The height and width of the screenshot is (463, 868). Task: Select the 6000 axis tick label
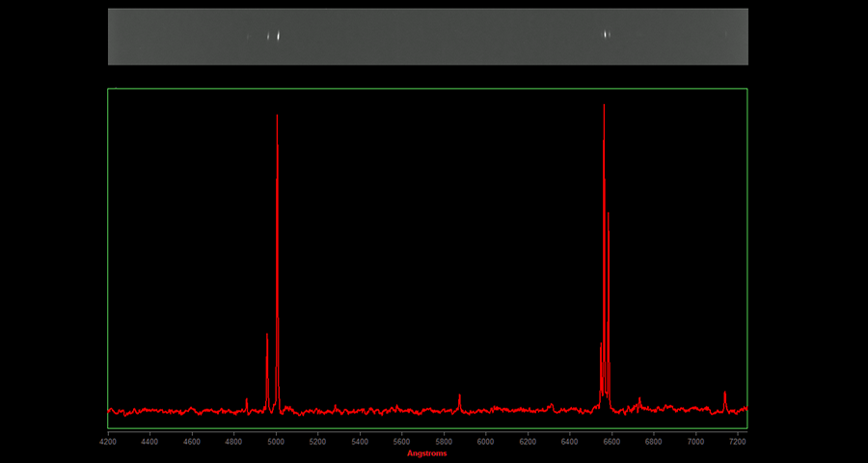pyautogui.click(x=486, y=441)
